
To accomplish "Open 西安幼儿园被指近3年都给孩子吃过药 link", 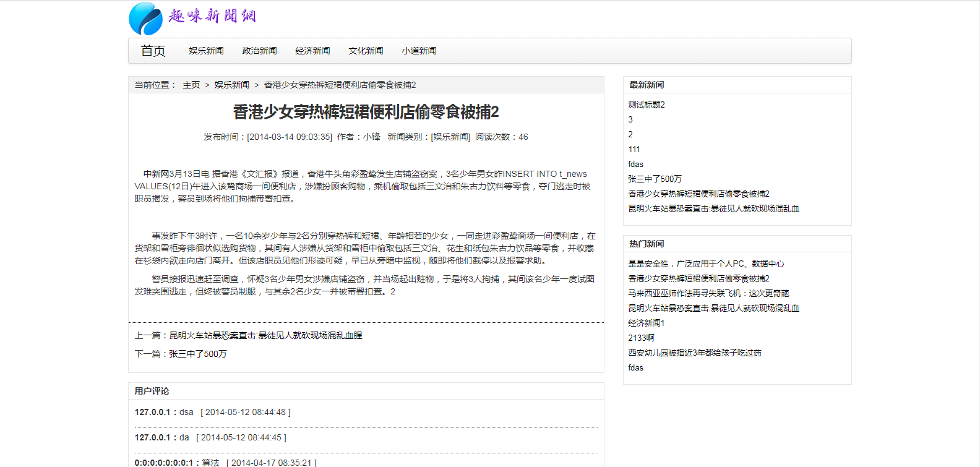I will pyautogui.click(x=695, y=353).
